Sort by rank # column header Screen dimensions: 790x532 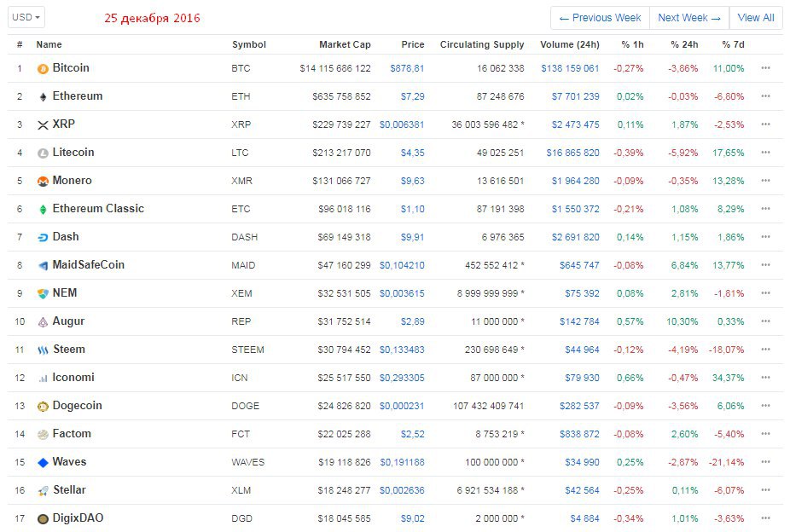[20, 44]
